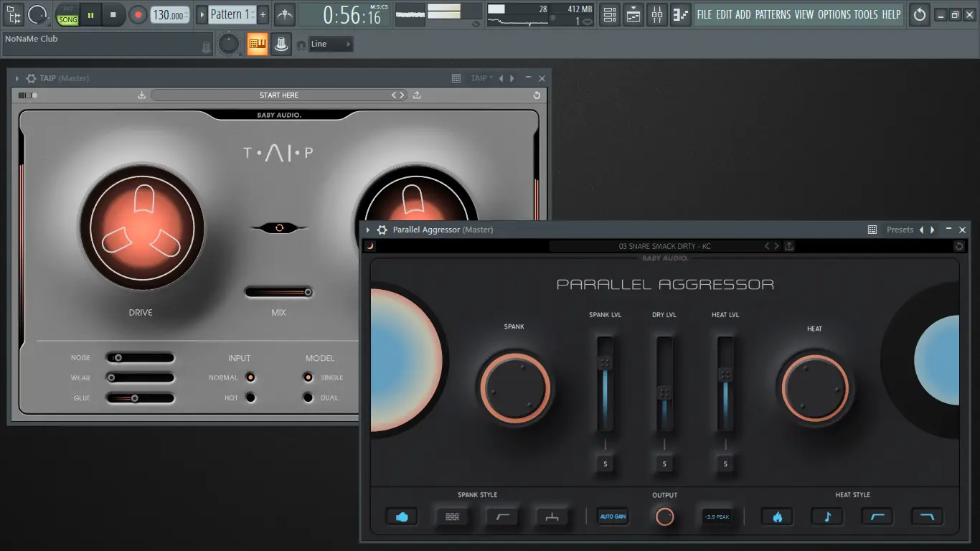Open the EDIT menu
This screenshot has width=980, height=551.
(x=724, y=14)
